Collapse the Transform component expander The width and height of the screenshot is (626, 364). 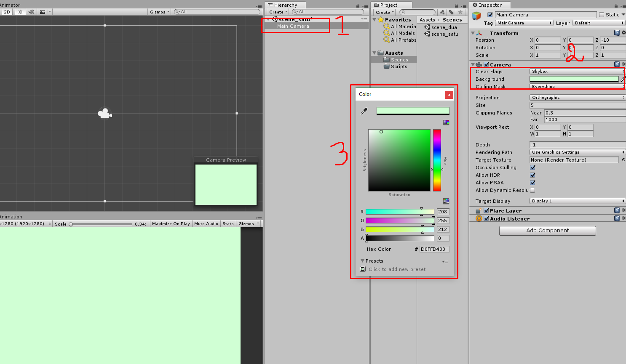pos(473,33)
